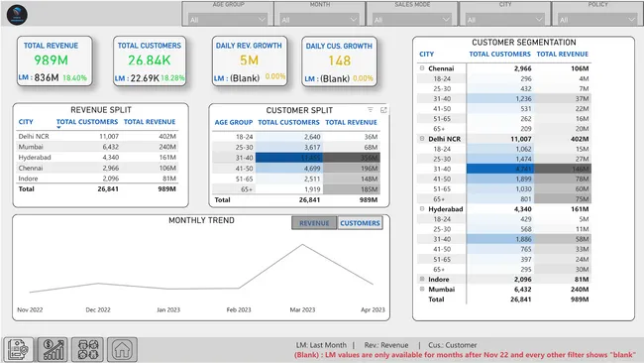Click Hyderabad 31-40 customers value 1,886

[x=523, y=239]
